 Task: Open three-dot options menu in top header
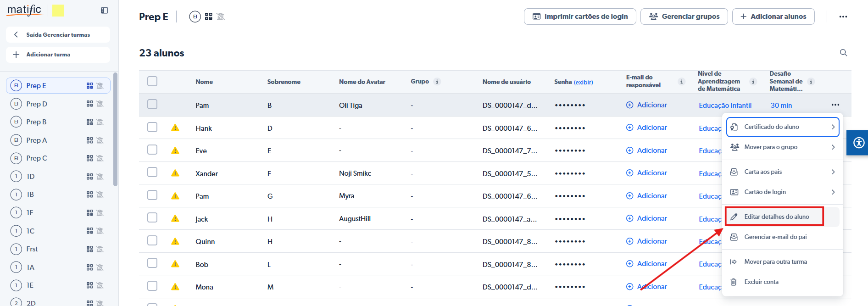coord(843,17)
